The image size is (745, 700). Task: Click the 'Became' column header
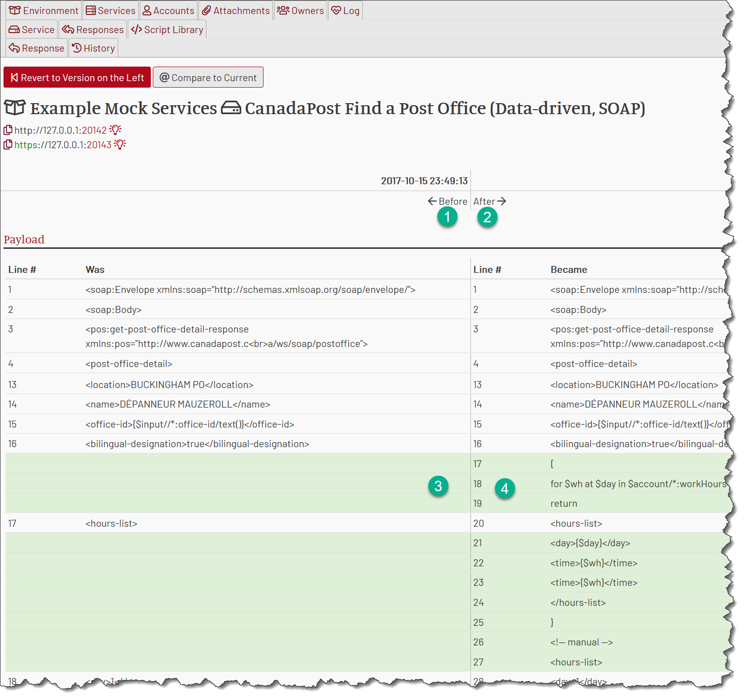[x=569, y=269]
